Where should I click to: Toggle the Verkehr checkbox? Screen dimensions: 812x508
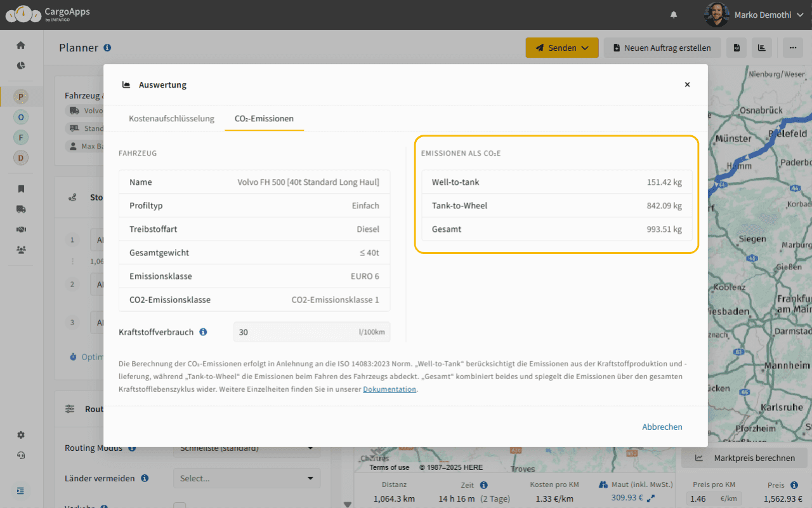[180, 506]
